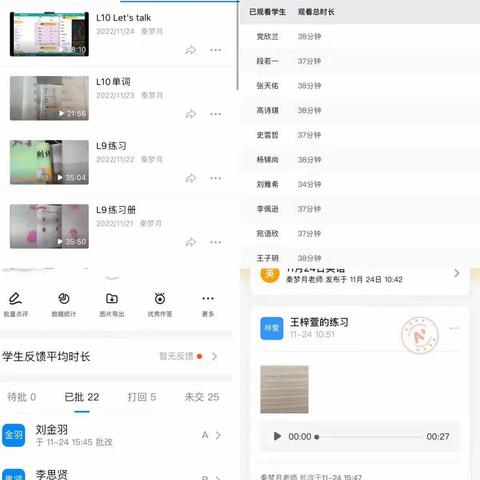Share the L10 Let's talk video
The height and width of the screenshot is (480, 480).
click(191, 50)
